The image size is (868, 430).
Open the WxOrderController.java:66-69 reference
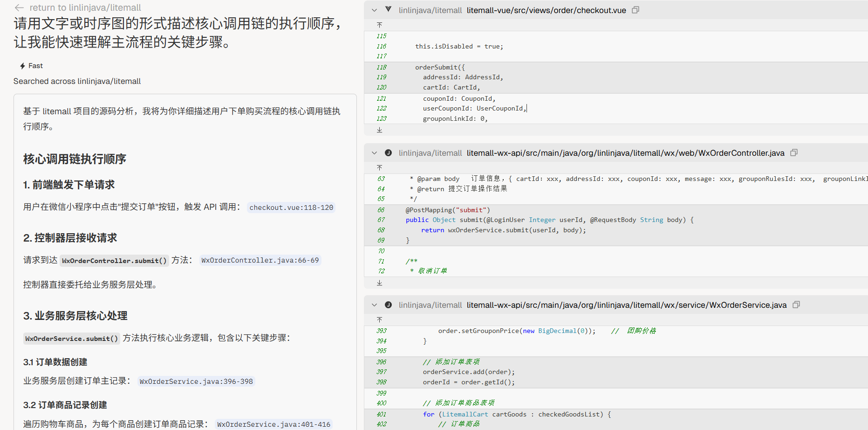point(260,260)
